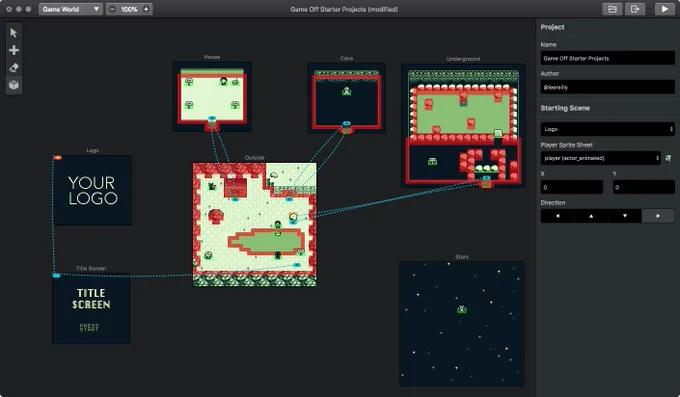
Task: Click the blue door trigger in House scene
Action: (212, 118)
